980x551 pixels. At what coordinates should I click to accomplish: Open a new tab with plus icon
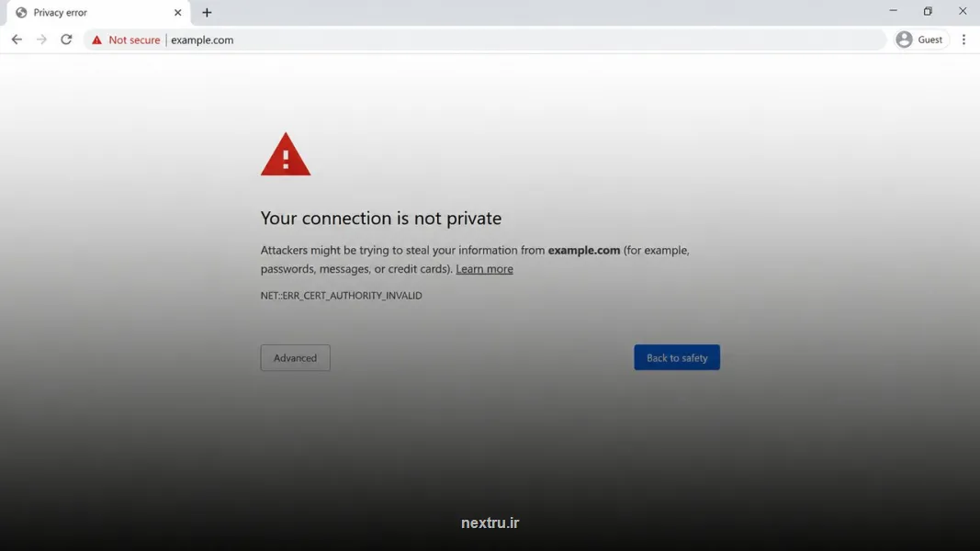pyautogui.click(x=207, y=13)
